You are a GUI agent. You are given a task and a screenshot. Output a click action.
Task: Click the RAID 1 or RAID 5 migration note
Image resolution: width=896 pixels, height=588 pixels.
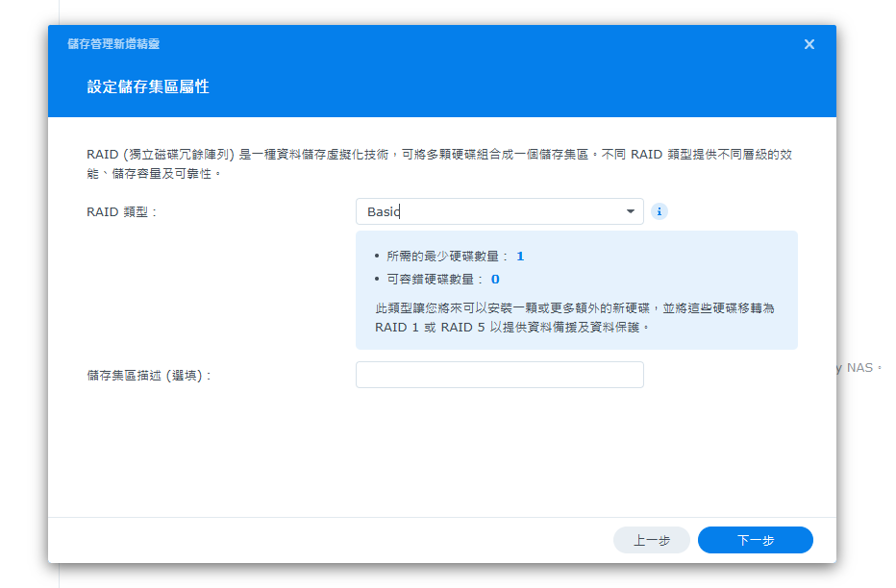pos(574,318)
